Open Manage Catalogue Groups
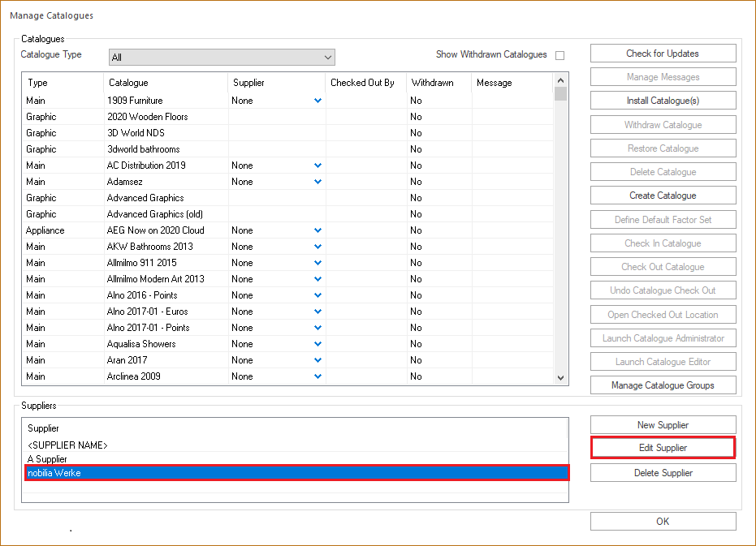 click(663, 385)
